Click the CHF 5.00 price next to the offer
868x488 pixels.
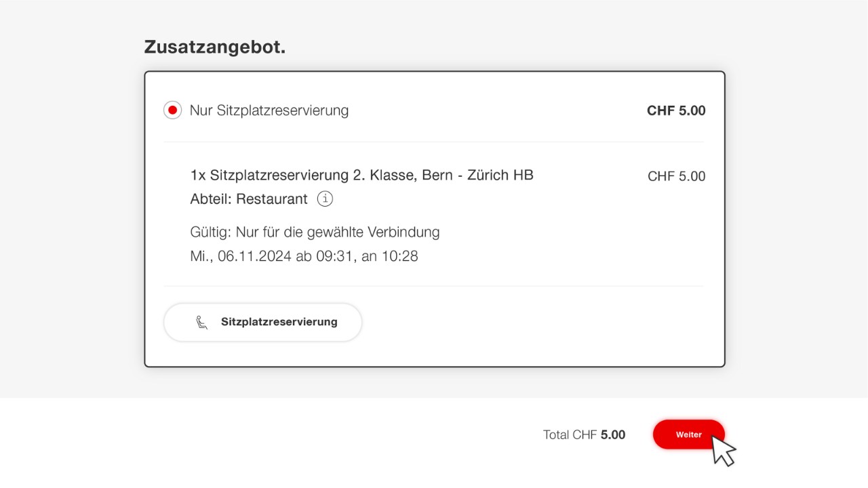pyautogui.click(x=675, y=110)
